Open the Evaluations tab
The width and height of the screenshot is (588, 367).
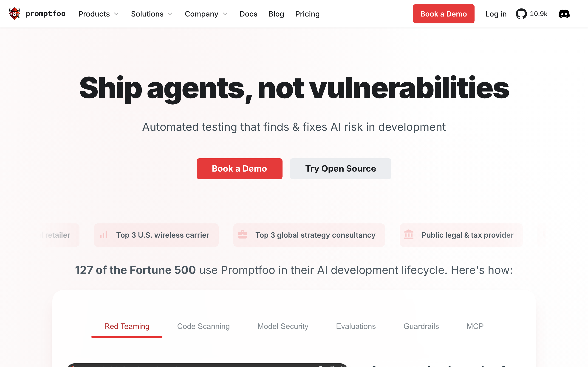tap(356, 326)
